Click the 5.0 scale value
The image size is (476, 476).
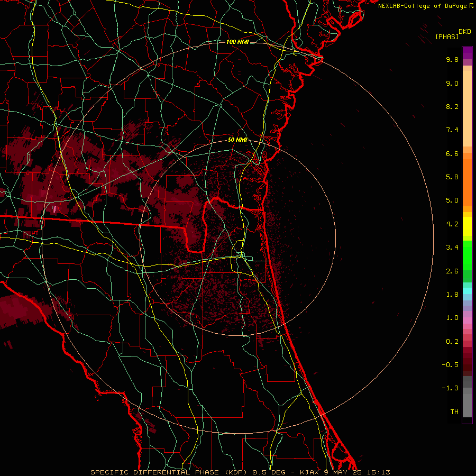pyautogui.click(x=452, y=200)
